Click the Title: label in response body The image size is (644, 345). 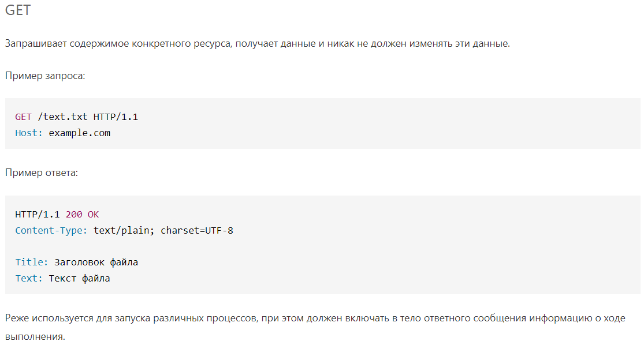(32, 262)
